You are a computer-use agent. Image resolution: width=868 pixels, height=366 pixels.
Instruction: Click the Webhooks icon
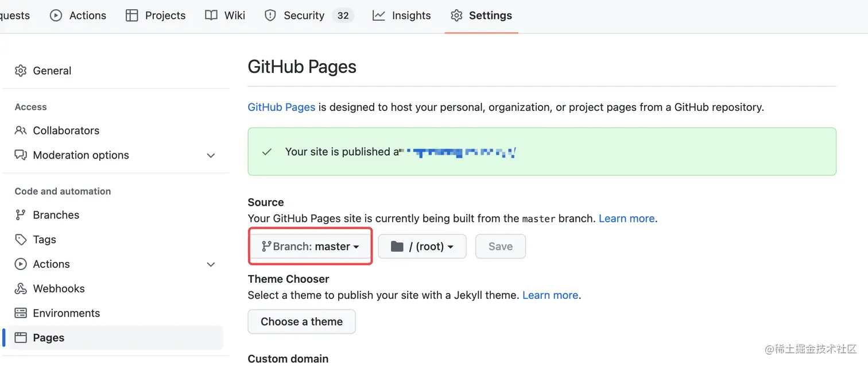click(21, 288)
